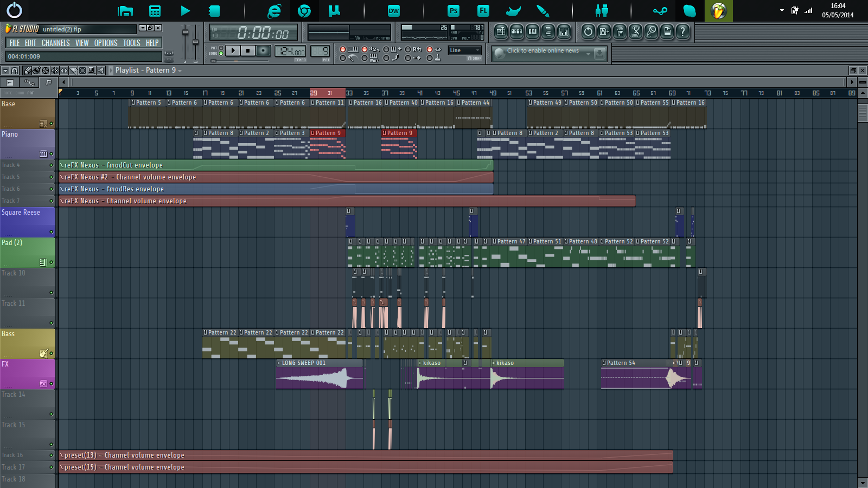Viewport: 868px width, 488px height.
Task: Click the Save-as-new-version disk icon
Action: click(x=604, y=32)
